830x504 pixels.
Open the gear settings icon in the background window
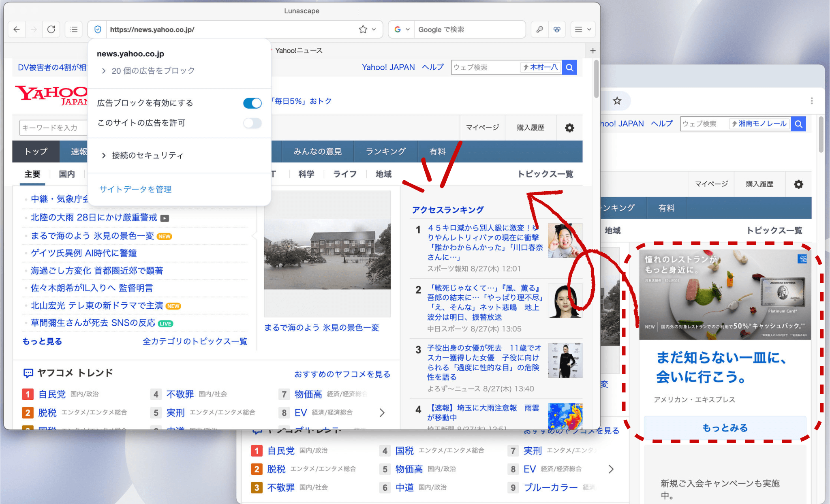[798, 184]
